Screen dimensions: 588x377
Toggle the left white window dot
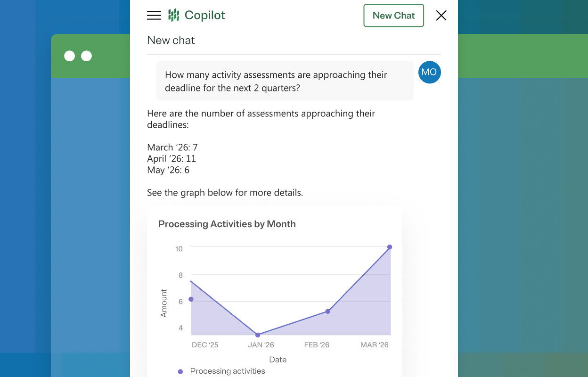coord(70,56)
